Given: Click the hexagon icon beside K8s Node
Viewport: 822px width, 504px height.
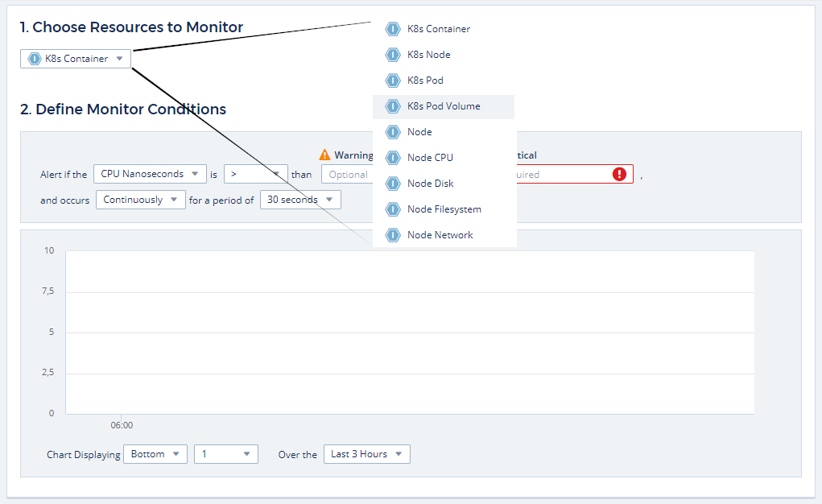Looking at the screenshot, I should (393, 55).
